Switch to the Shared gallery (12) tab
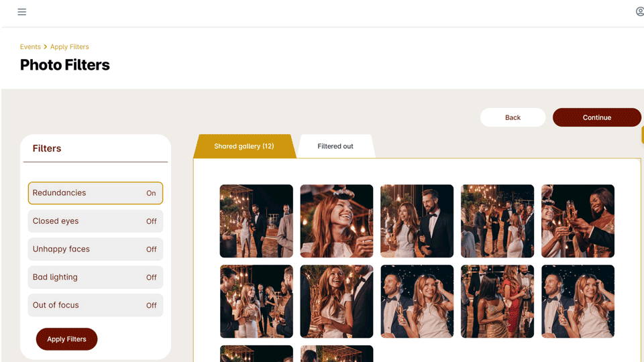Screen dimensions: 644x362 tap(244, 146)
